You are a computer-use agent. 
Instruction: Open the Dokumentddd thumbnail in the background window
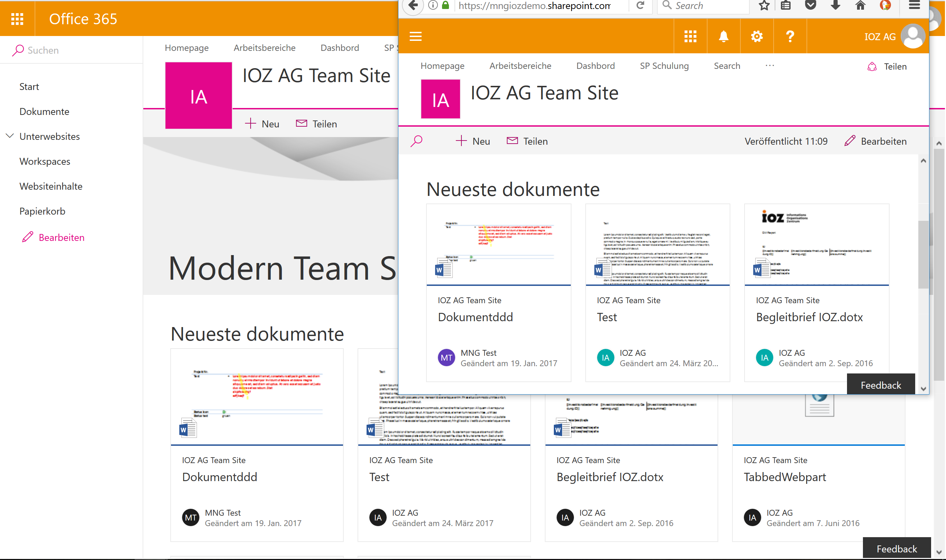click(x=257, y=397)
